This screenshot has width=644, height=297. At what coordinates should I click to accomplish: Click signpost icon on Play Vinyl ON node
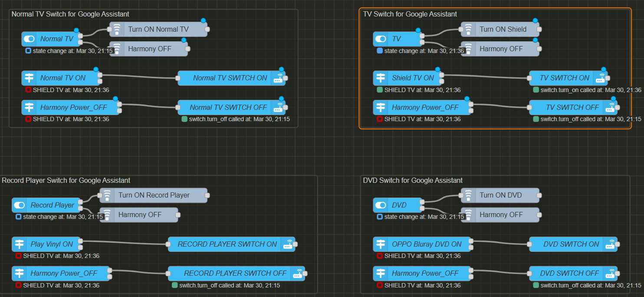20,244
